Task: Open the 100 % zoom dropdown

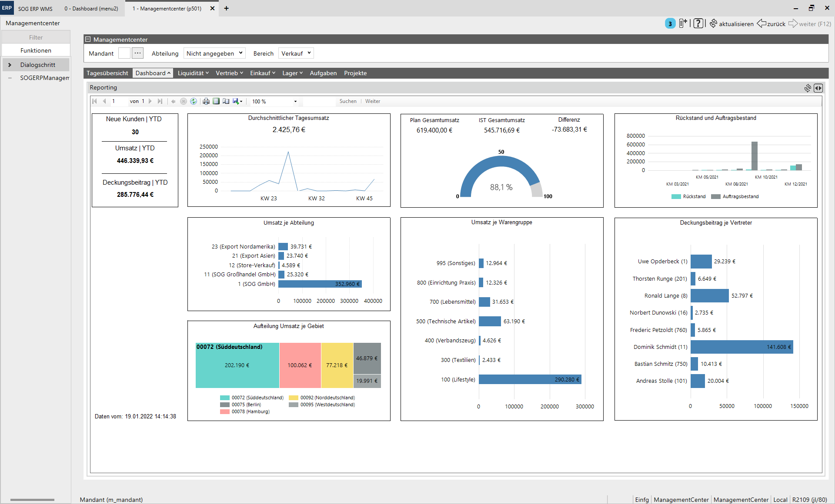Action: 295,101
